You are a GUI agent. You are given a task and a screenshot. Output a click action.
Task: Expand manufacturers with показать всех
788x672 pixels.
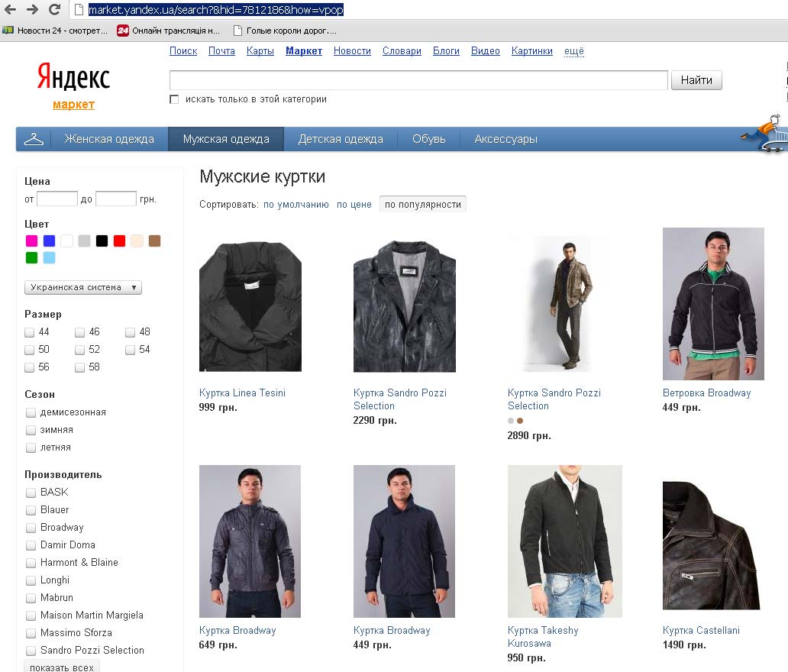[62, 667]
